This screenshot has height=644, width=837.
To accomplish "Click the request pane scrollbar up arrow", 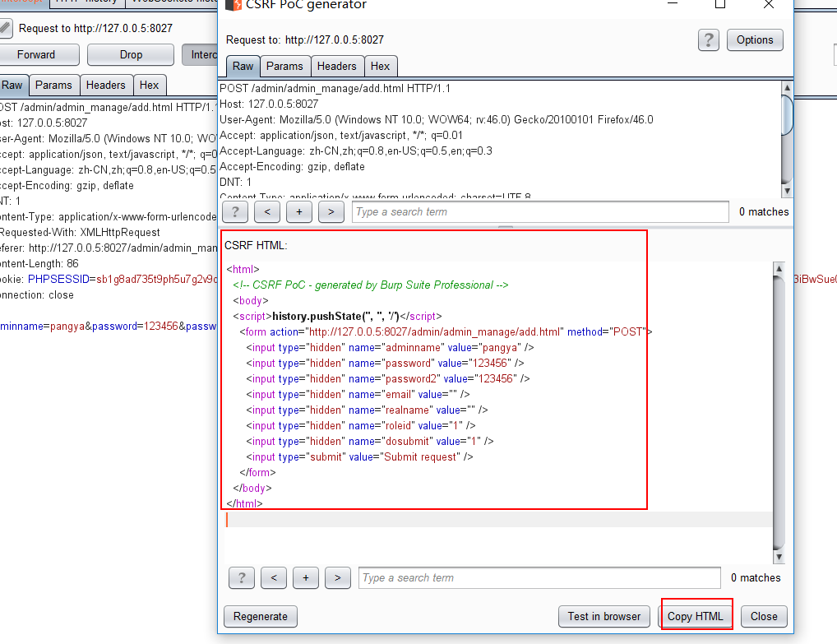I will coord(787,87).
